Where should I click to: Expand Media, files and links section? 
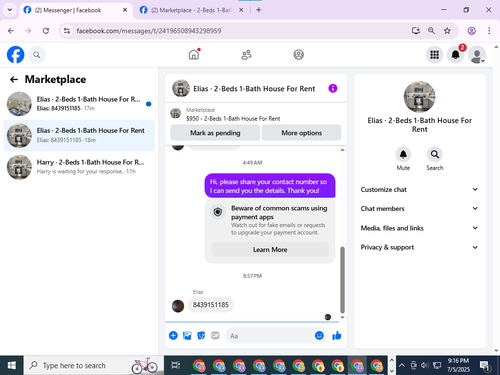419,228
